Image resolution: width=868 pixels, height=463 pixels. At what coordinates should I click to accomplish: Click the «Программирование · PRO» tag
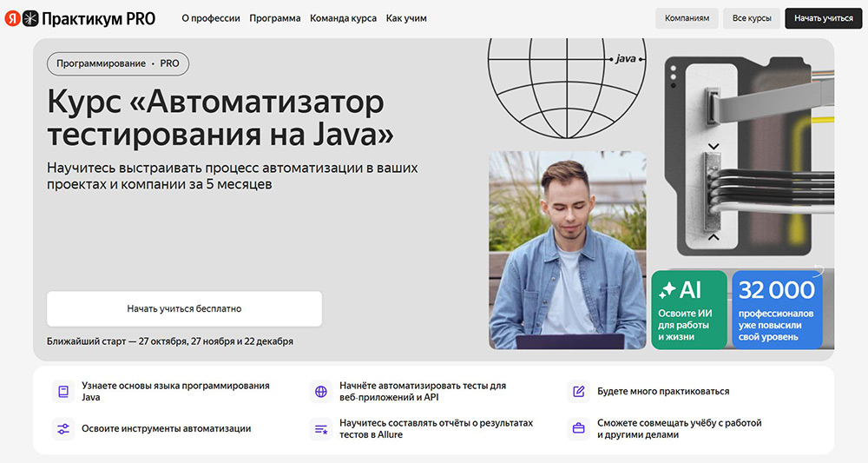tap(118, 63)
